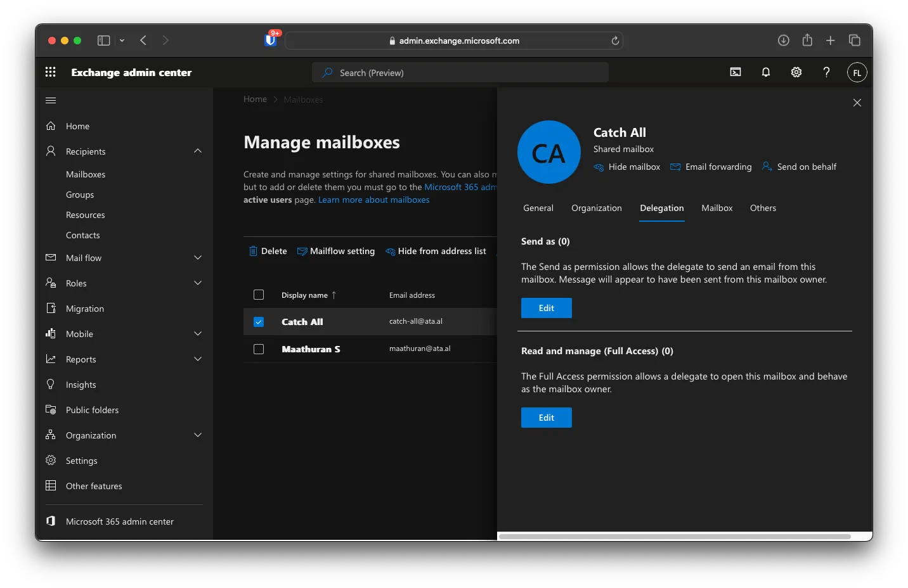Collapse the navigation hamburger menu
The width and height of the screenshot is (908, 588).
[x=51, y=100]
